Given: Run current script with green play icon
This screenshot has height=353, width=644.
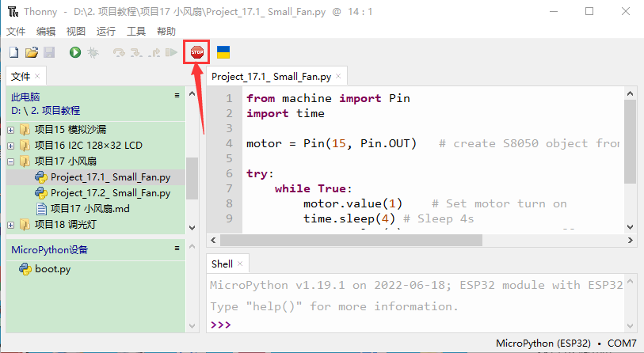Looking at the screenshot, I should tap(75, 52).
